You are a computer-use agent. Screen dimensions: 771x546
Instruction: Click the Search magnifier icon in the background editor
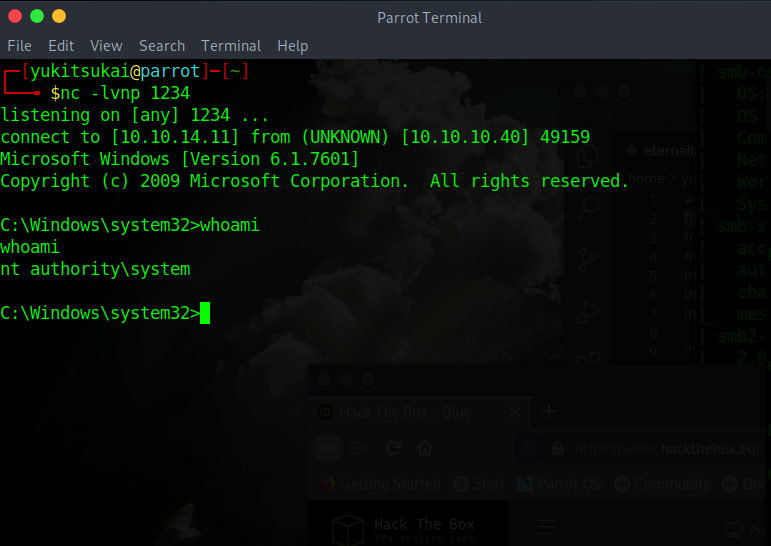[588, 207]
